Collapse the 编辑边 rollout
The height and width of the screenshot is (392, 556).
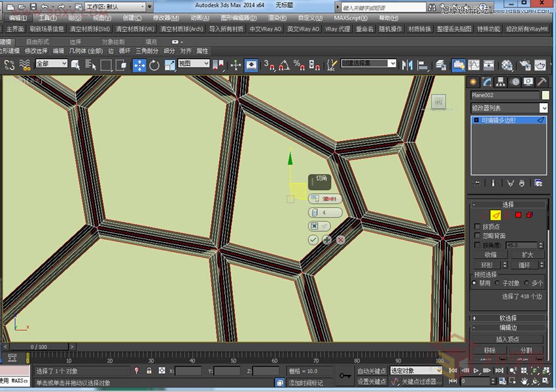(x=508, y=327)
